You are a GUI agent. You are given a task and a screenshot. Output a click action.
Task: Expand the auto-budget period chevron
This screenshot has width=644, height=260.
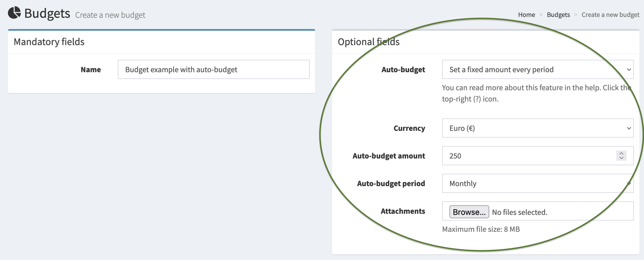coord(629,183)
